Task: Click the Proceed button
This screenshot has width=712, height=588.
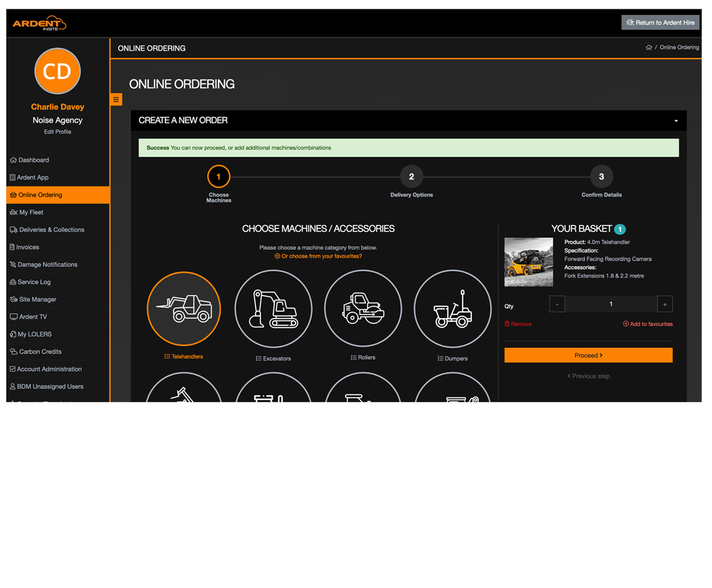Action: coord(588,355)
